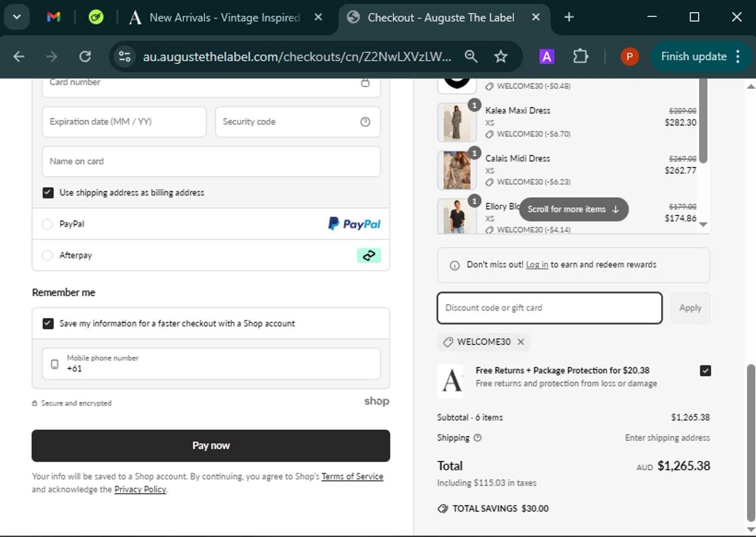This screenshot has width=756, height=537.
Task: Click the WELCOME30 tag icon
Action: pos(448,342)
